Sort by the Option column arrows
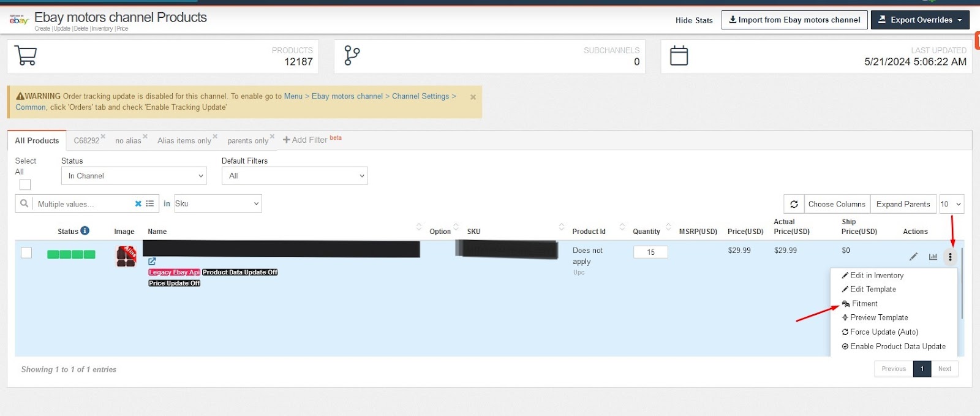 click(456, 227)
